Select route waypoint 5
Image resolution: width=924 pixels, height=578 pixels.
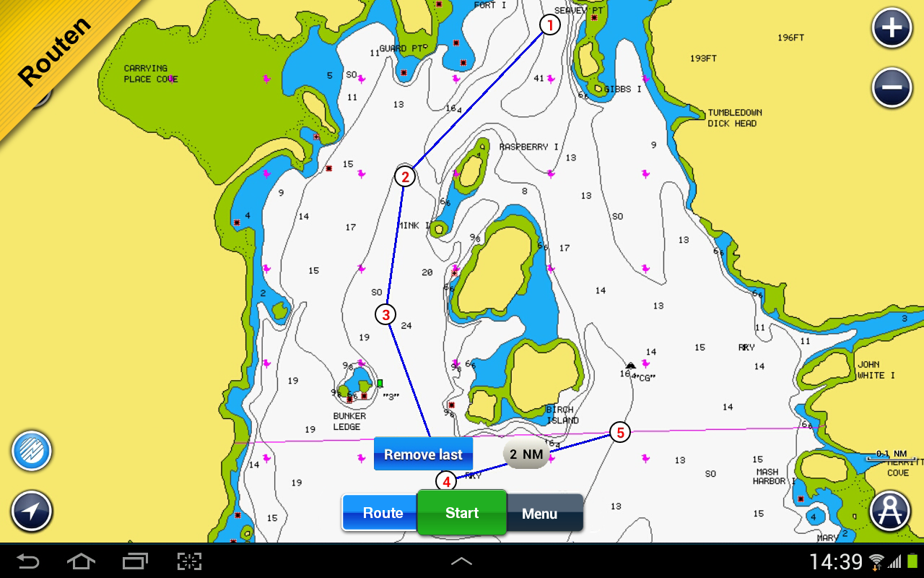tap(619, 433)
